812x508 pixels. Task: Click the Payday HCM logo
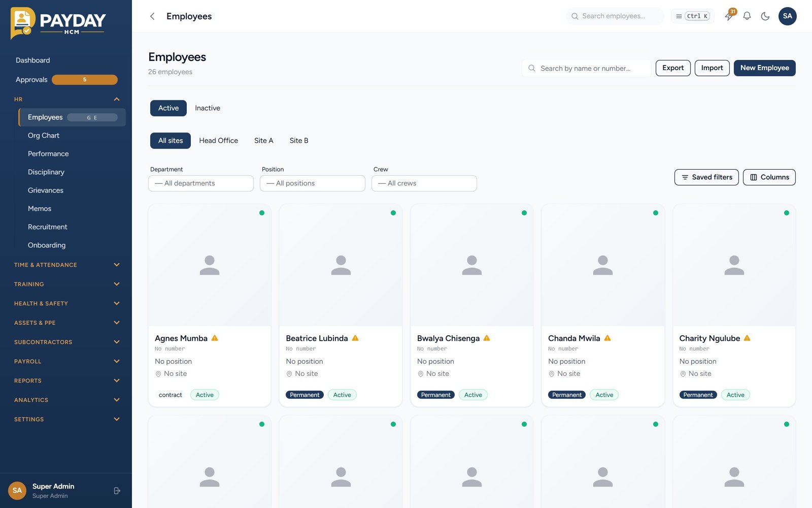tap(58, 23)
